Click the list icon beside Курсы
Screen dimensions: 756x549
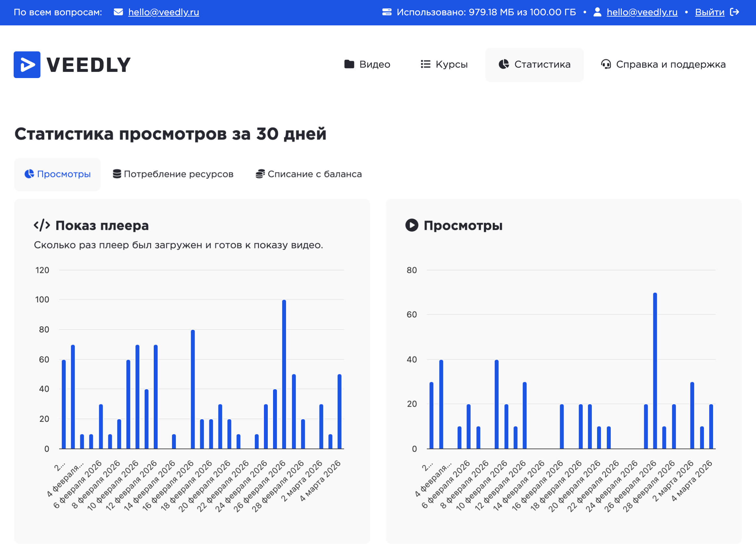(x=426, y=64)
